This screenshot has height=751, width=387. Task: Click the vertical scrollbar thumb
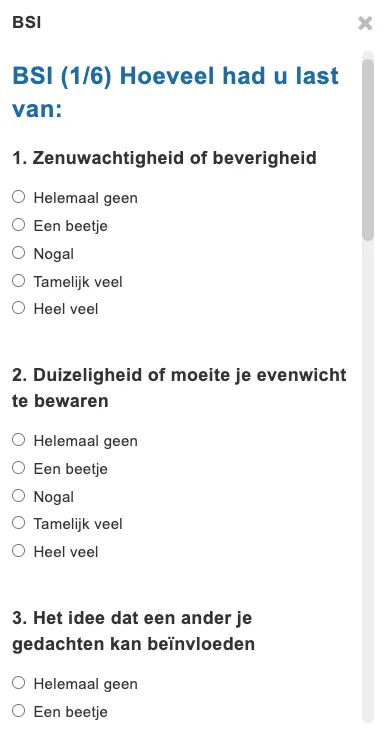(368, 149)
